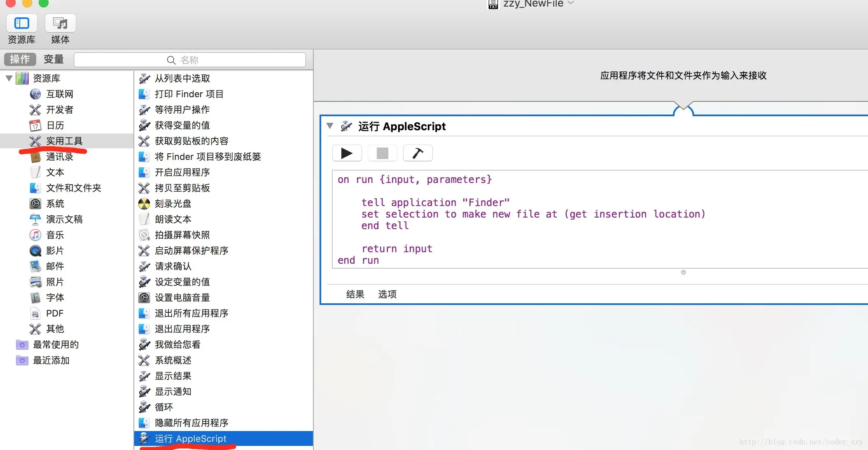868x450 pixels.
Task: Open the 资源库 (Library) panel view
Action: click(x=21, y=28)
